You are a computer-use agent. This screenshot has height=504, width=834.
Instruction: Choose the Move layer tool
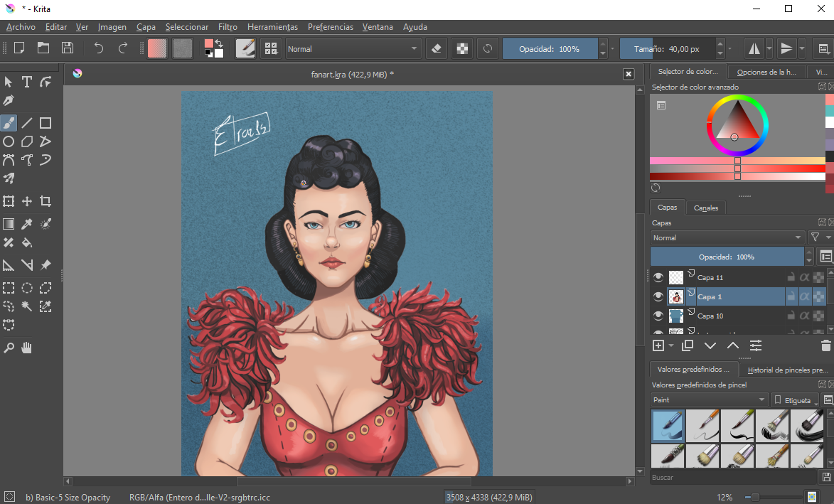pyautogui.click(x=26, y=201)
